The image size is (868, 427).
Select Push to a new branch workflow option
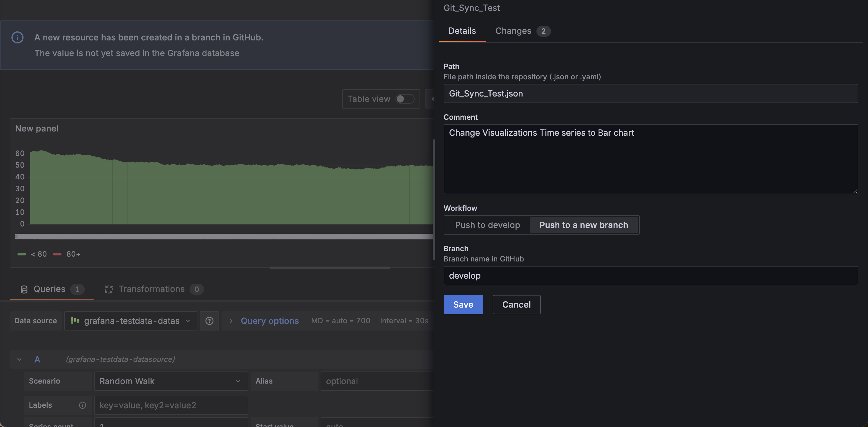(x=583, y=225)
